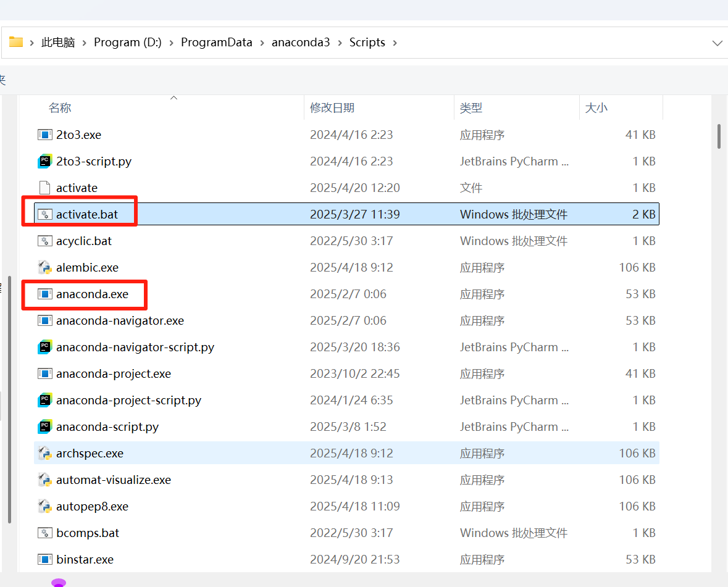Viewport: 728px width, 587px height.
Task: Click the batch file icon of activate.bat
Action: click(x=44, y=214)
